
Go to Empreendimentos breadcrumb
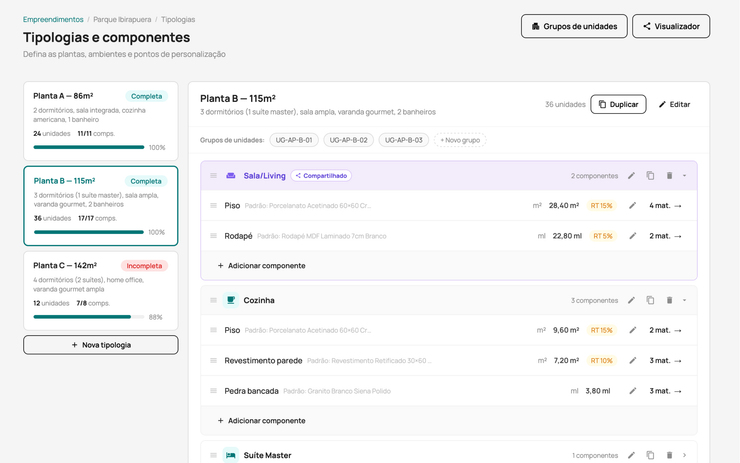coord(53,19)
